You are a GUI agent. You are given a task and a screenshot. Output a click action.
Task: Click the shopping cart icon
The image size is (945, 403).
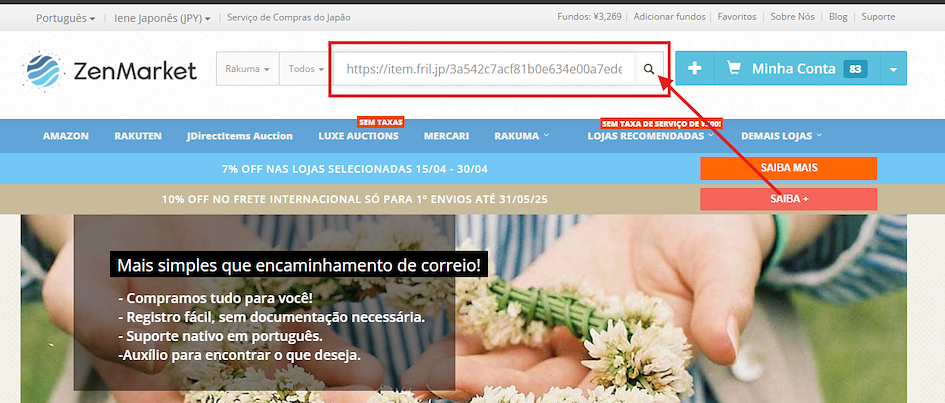(735, 69)
